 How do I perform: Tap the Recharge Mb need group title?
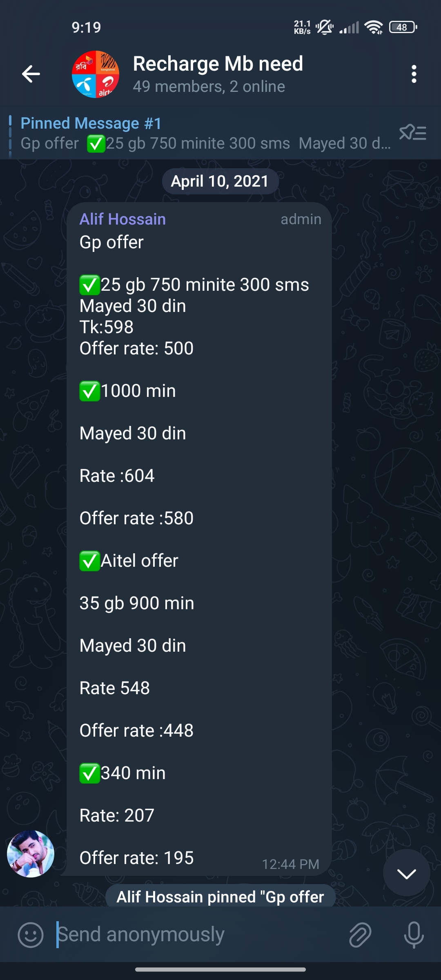218,64
